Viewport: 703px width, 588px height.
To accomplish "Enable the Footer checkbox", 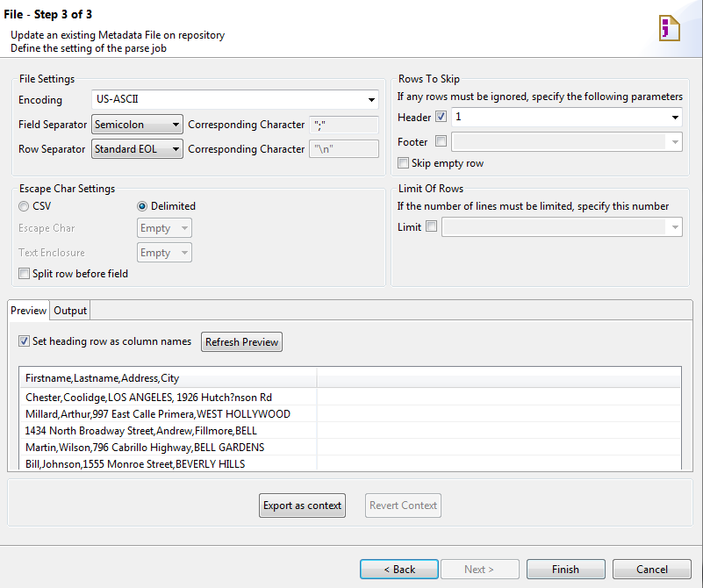I will tap(441, 141).
